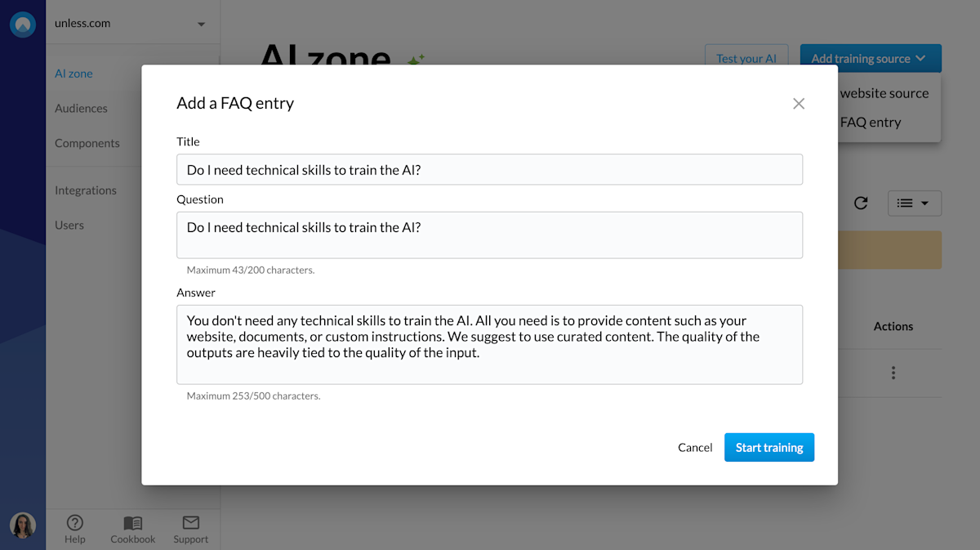Viewport: 980px width, 550px height.
Task: Go to the Audiences section
Action: [x=81, y=108]
